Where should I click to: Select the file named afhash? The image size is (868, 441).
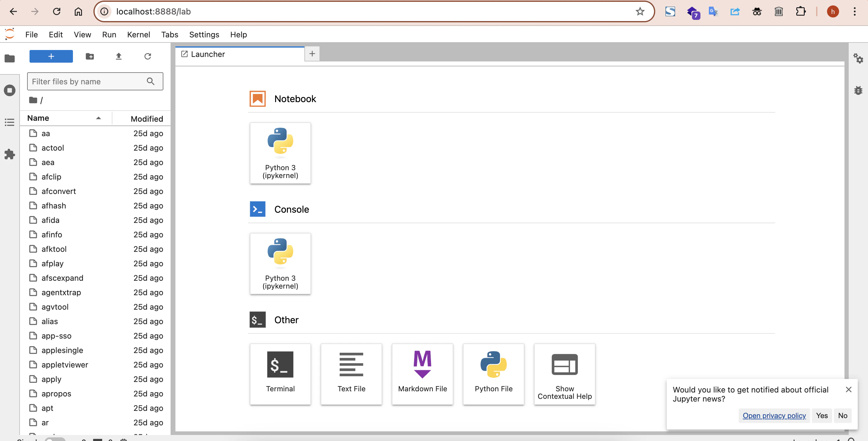95,206
